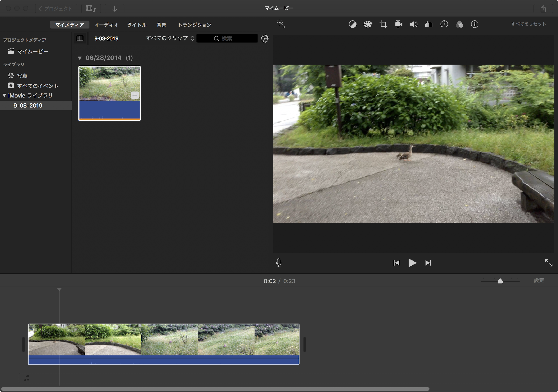Open the stabilization camera tool
The image size is (558, 392).
coord(398,24)
